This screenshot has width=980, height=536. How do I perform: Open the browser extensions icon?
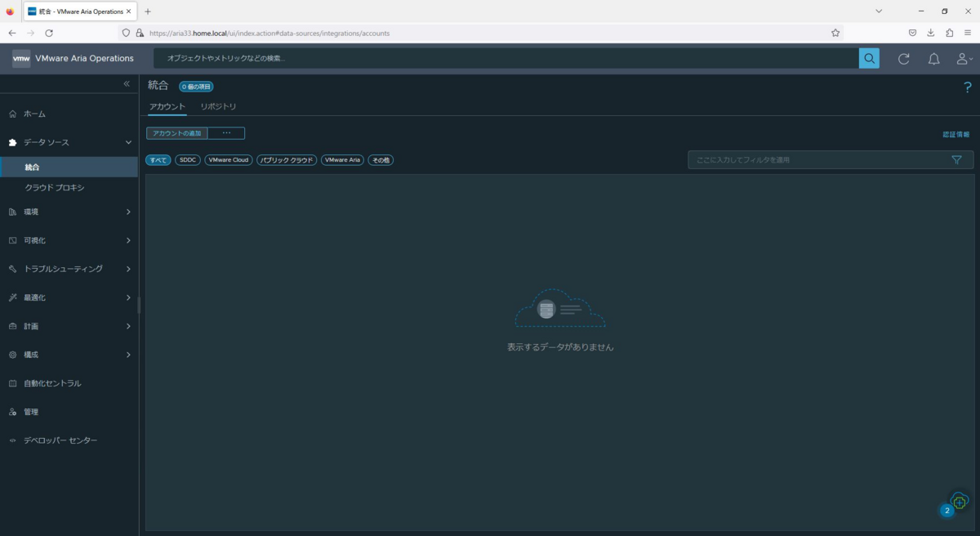point(949,33)
